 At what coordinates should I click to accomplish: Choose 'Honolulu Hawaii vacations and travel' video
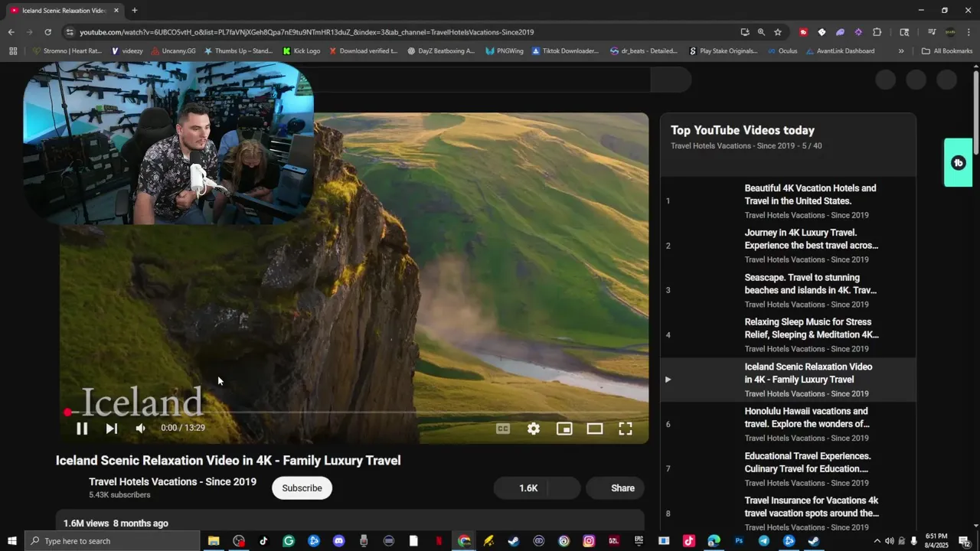(x=788, y=424)
